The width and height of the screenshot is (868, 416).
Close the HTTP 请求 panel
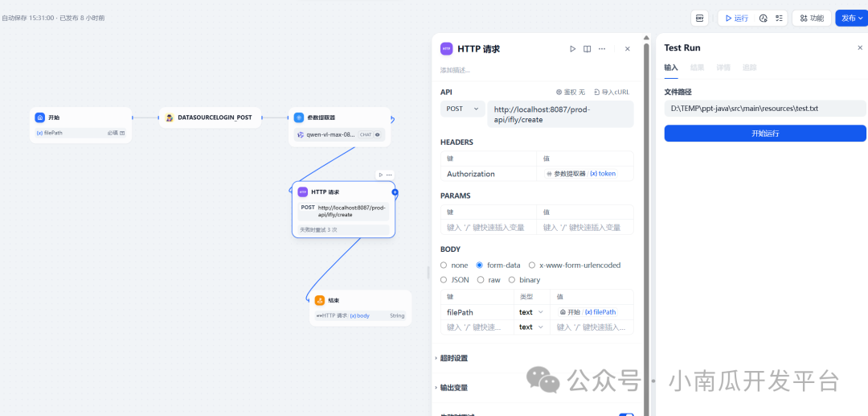[627, 49]
